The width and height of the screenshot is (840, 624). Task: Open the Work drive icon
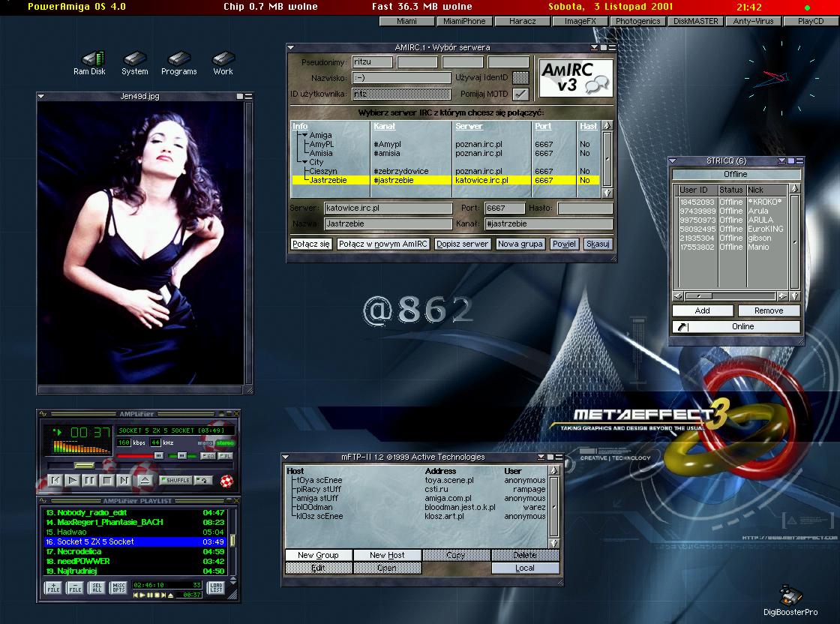[223, 63]
